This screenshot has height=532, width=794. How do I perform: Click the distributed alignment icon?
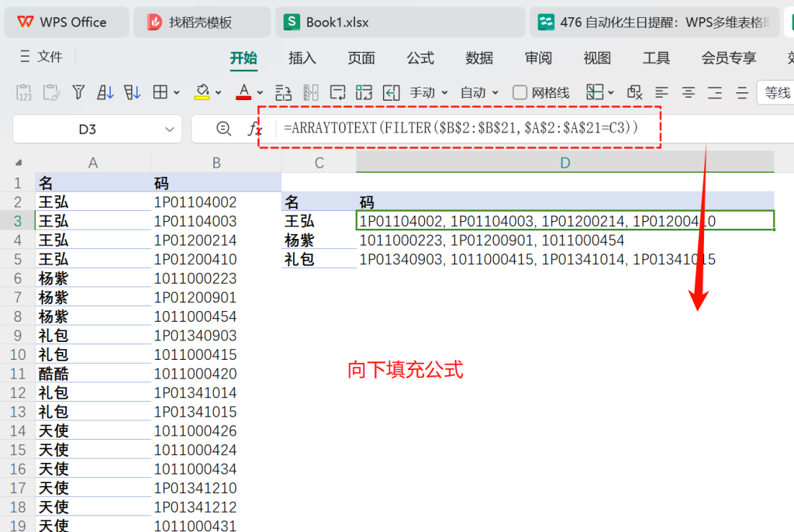point(742,93)
